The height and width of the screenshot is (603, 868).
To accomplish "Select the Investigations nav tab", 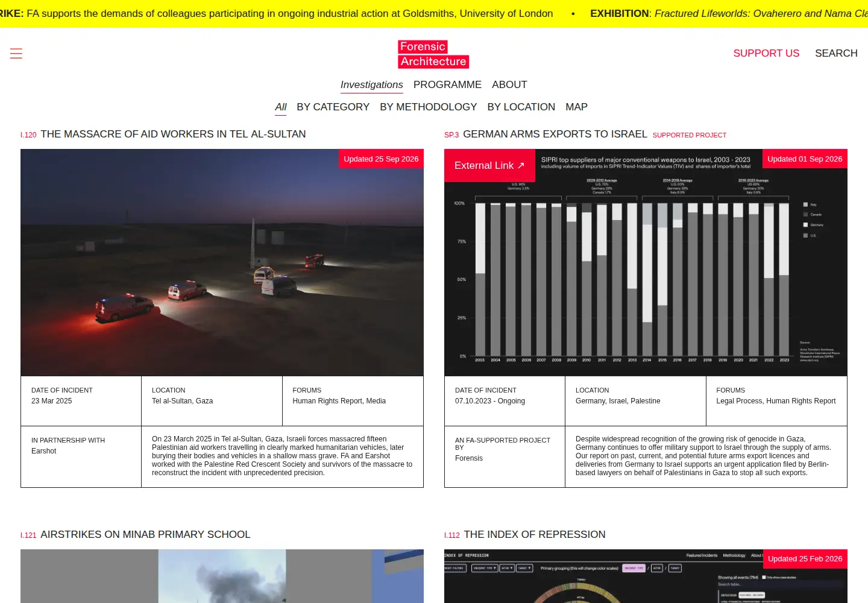I will tap(372, 85).
